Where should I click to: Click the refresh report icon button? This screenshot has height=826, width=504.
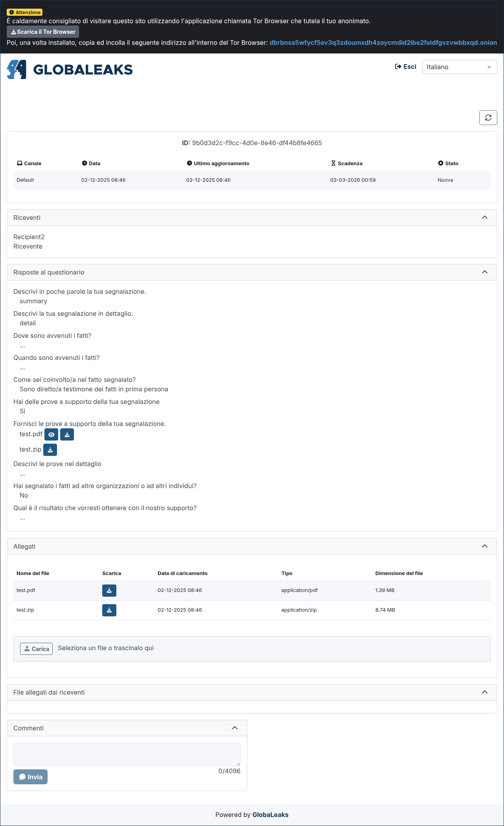(488, 118)
